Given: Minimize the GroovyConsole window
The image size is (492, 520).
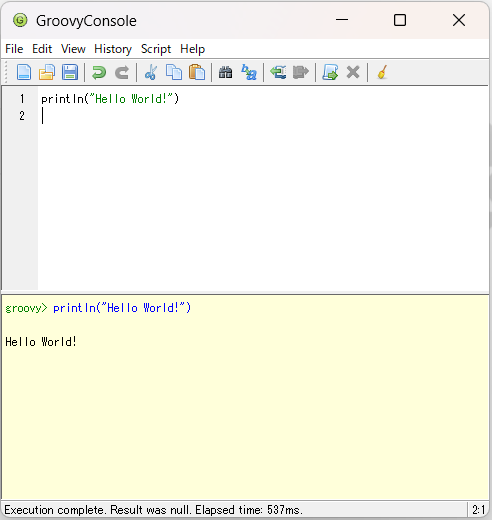Looking at the screenshot, I should pos(342,20).
